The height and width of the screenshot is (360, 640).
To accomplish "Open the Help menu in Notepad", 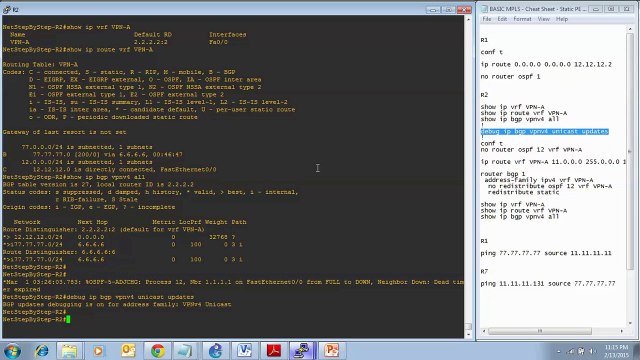I will [x=562, y=19].
